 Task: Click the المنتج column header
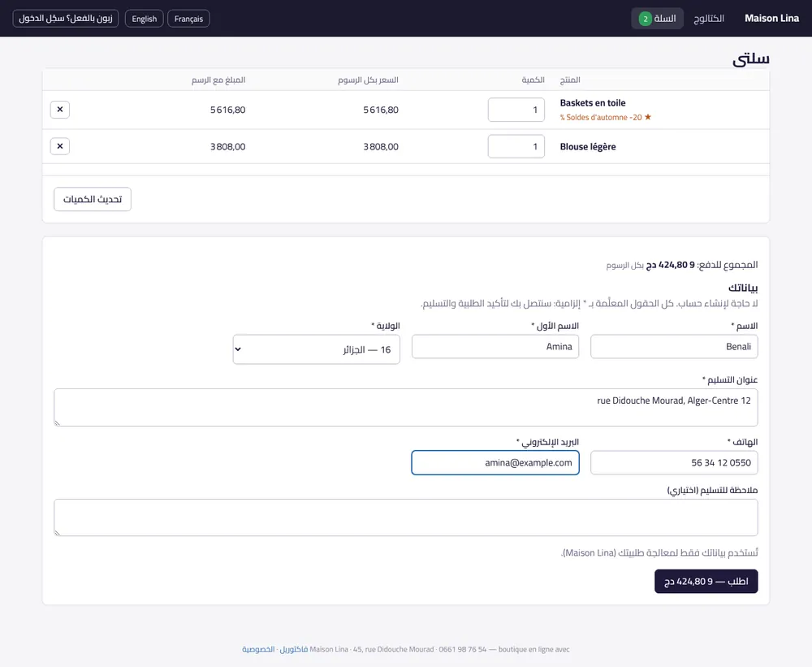pyautogui.click(x=570, y=80)
